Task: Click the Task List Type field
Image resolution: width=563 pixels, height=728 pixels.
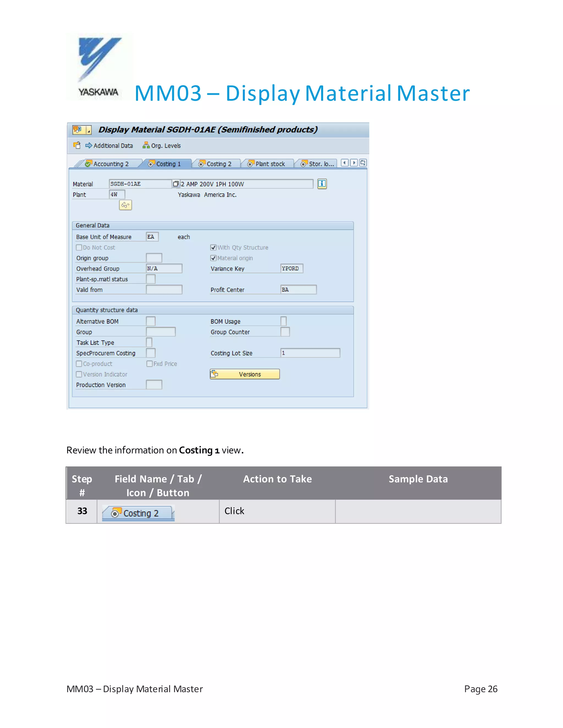Action: click(149, 342)
